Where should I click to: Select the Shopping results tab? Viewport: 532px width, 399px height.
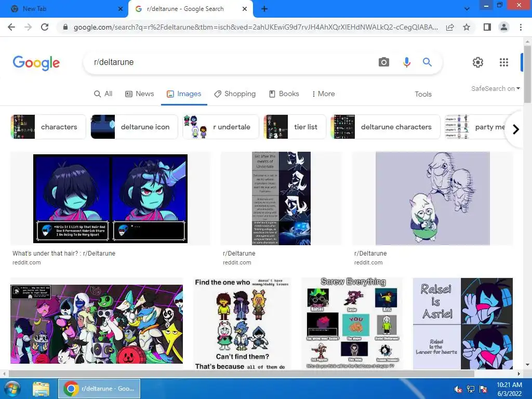pos(235,94)
